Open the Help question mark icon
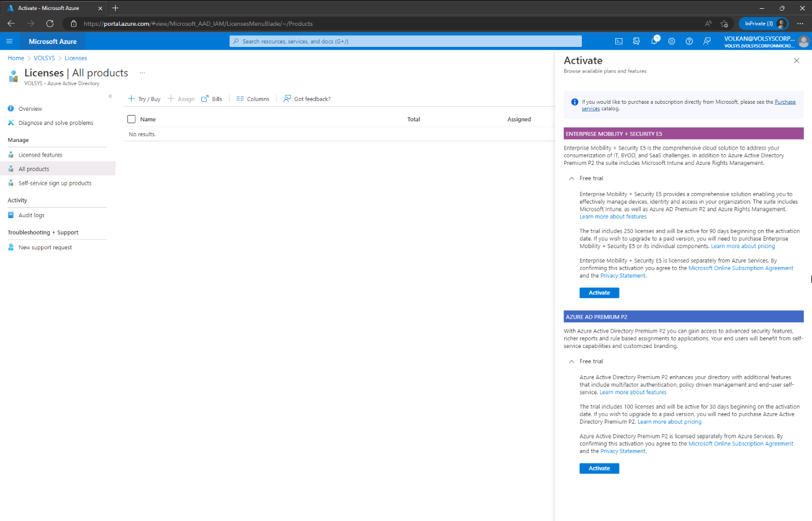Viewport: 812px width, 521px height. pos(689,41)
